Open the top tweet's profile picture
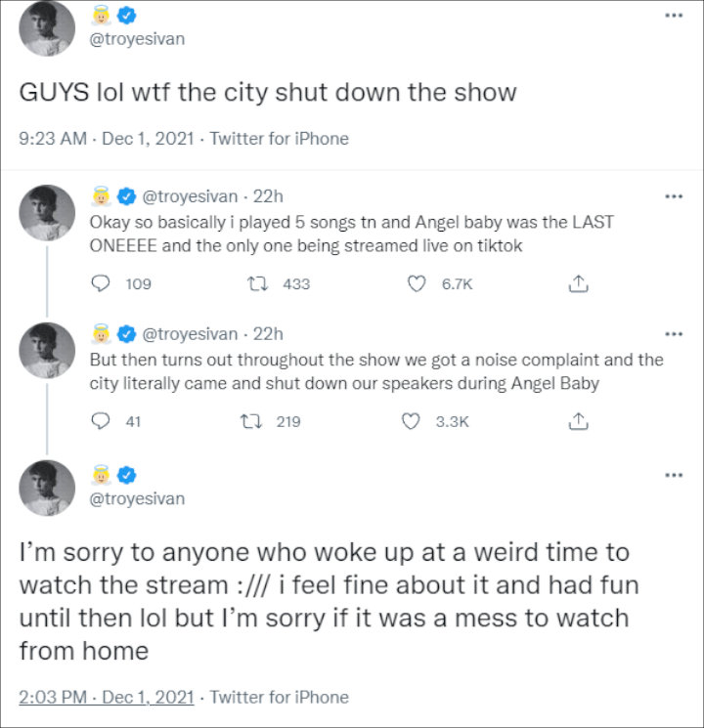 click(x=47, y=30)
